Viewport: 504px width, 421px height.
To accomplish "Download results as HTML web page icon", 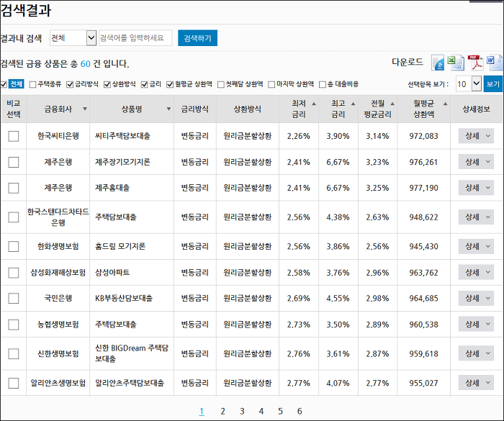I will (x=438, y=63).
